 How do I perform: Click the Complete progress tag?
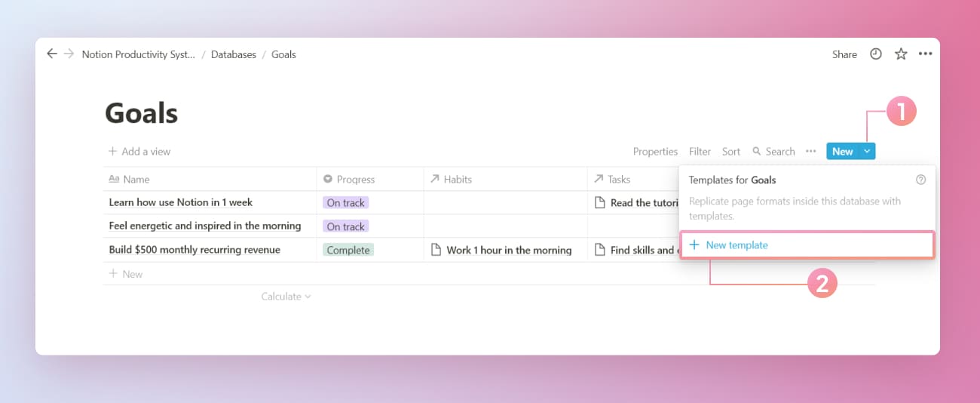pos(348,250)
